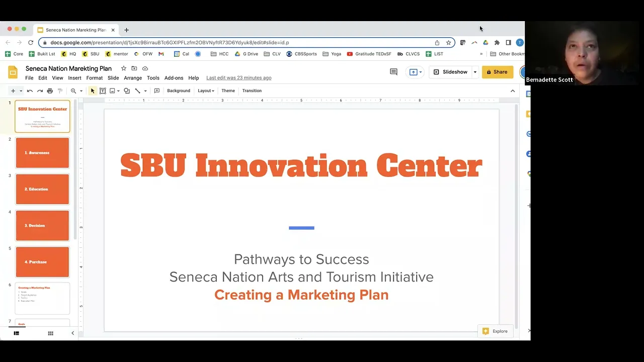Click the Background toolbar button
Screen dimensions: 644x362
pos(179,91)
